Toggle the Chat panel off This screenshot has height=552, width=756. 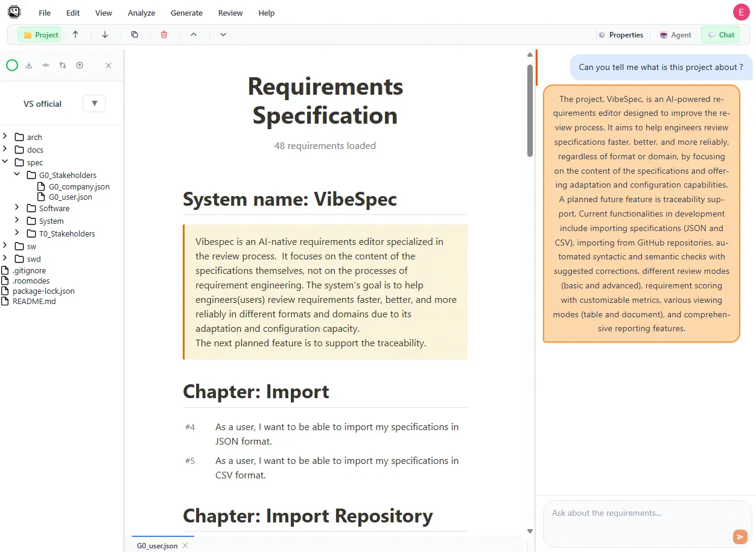click(720, 34)
